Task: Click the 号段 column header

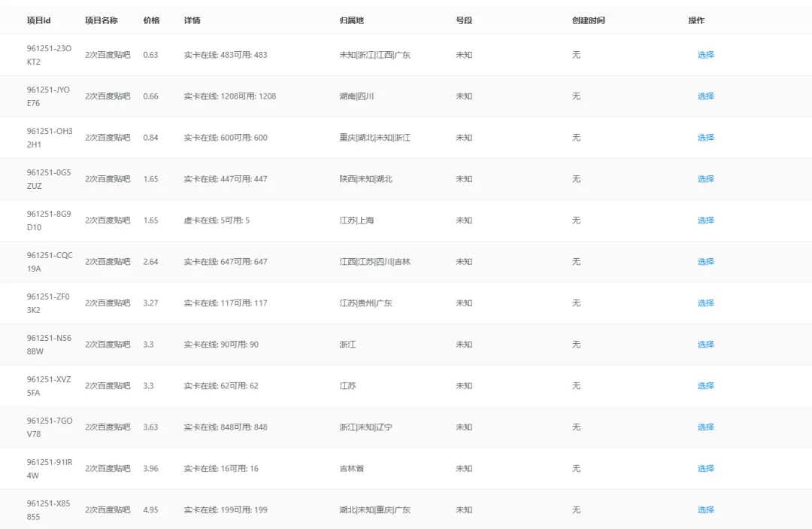Action: [x=464, y=20]
